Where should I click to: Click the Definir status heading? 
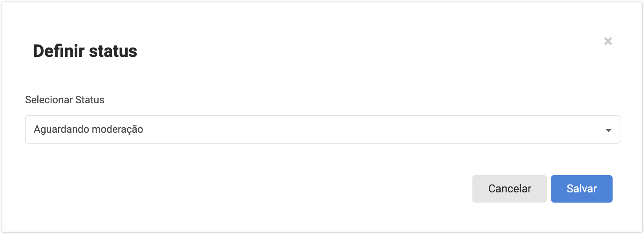coord(85,51)
